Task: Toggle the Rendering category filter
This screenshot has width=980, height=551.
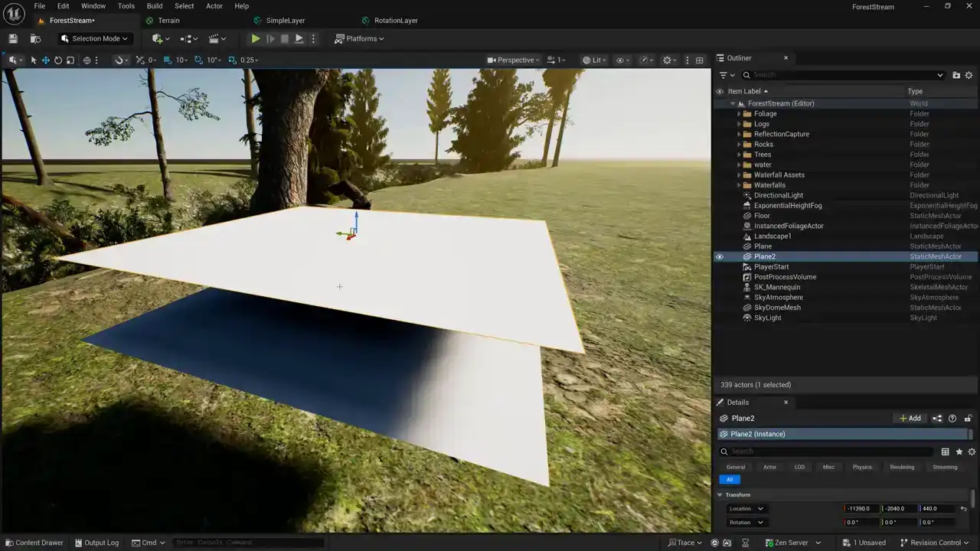Action: [902, 467]
